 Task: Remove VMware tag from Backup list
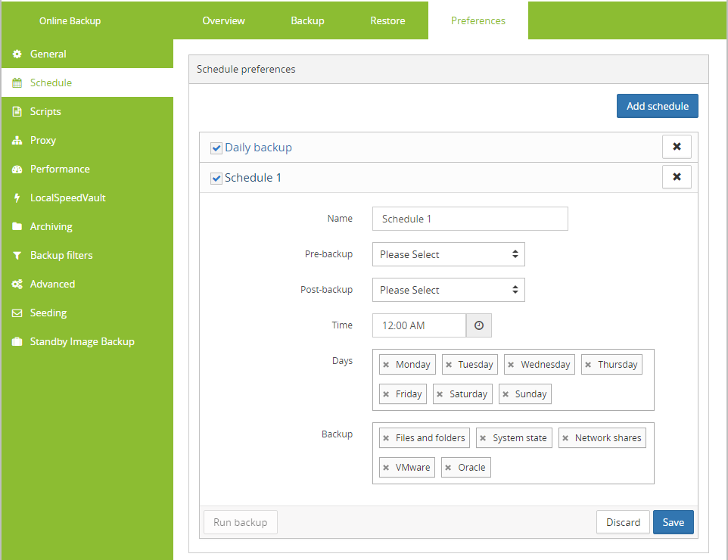click(386, 468)
